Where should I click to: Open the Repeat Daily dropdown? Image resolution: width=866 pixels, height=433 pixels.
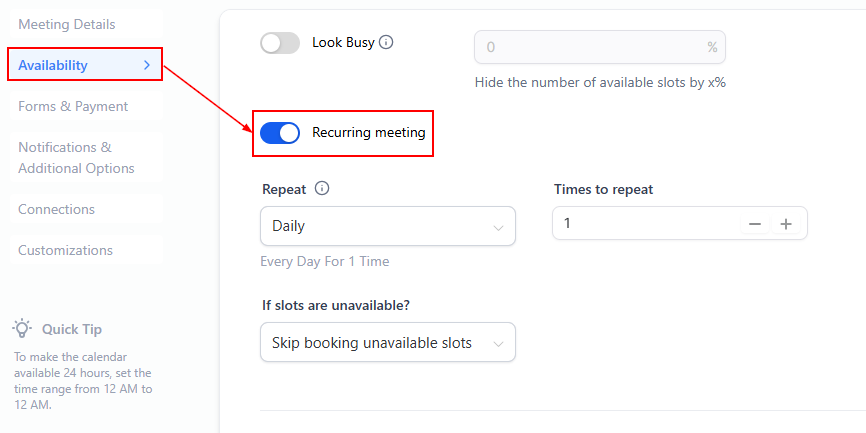click(387, 226)
